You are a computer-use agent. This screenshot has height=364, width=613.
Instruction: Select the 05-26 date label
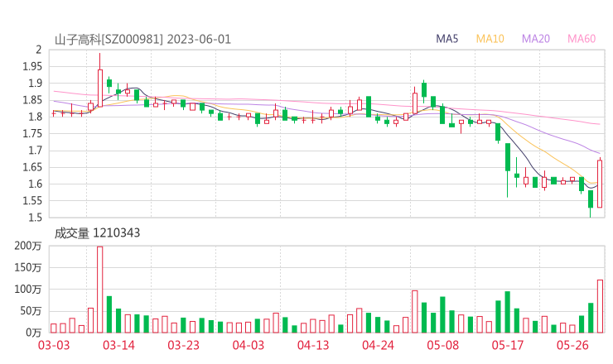tap(572, 345)
